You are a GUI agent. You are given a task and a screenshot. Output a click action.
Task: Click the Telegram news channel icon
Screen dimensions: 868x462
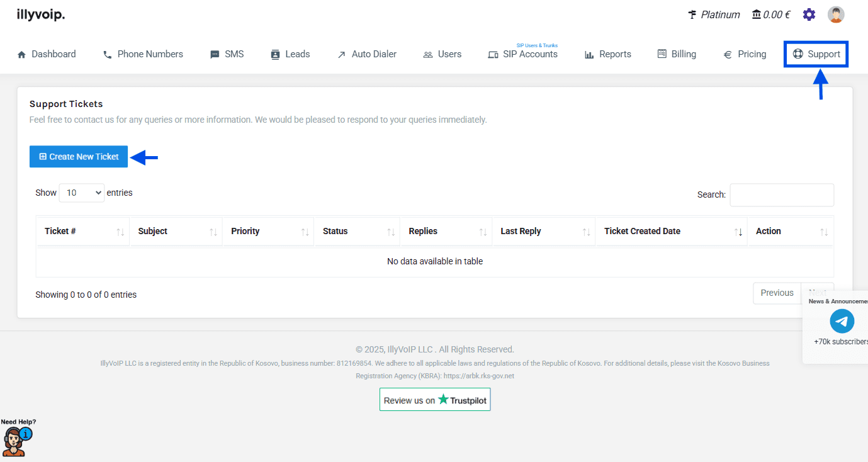[x=842, y=322]
